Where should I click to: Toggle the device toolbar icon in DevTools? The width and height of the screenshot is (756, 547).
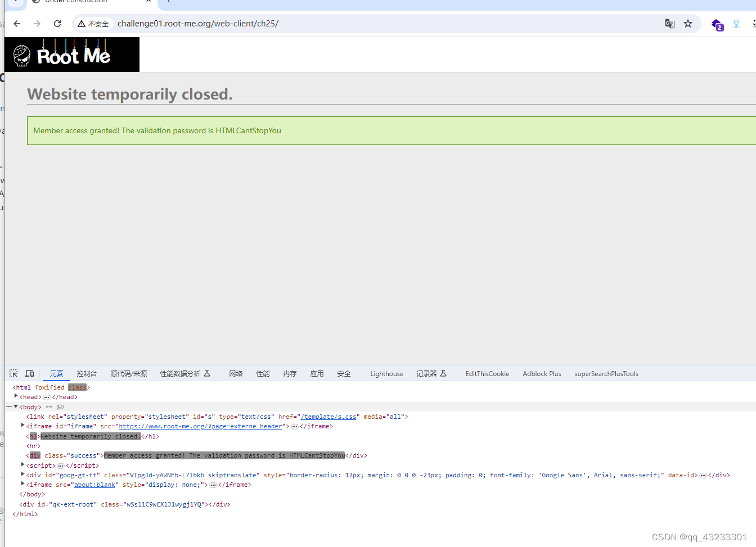coord(29,373)
